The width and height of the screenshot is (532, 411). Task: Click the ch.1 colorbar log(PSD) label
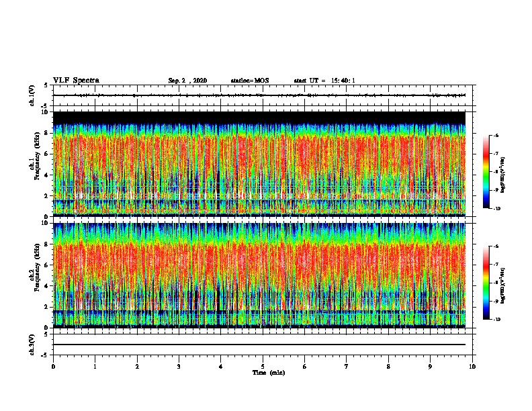[x=502, y=175]
